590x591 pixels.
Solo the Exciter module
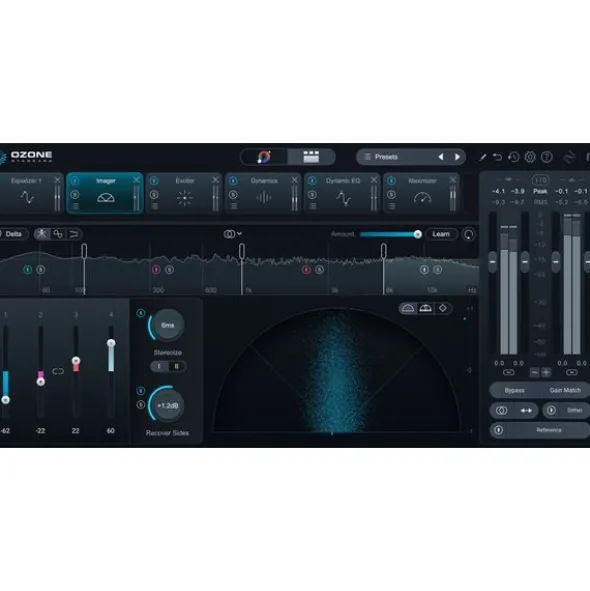pyautogui.click(x=154, y=195)
